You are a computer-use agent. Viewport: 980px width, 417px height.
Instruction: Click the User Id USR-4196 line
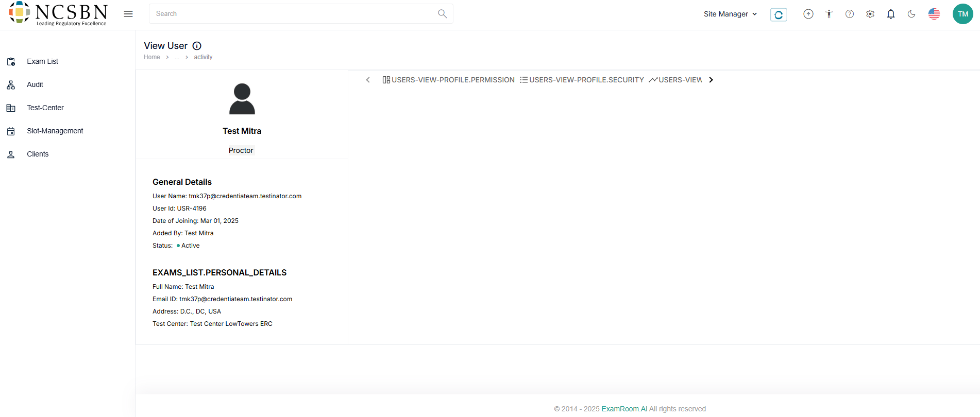pos(179,208)
